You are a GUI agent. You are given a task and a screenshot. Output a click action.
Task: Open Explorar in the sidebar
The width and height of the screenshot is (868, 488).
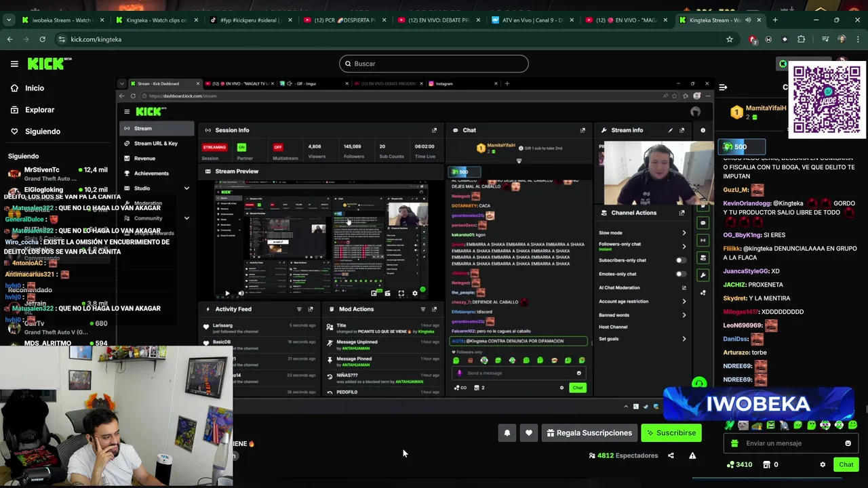[x=32, y=110]
